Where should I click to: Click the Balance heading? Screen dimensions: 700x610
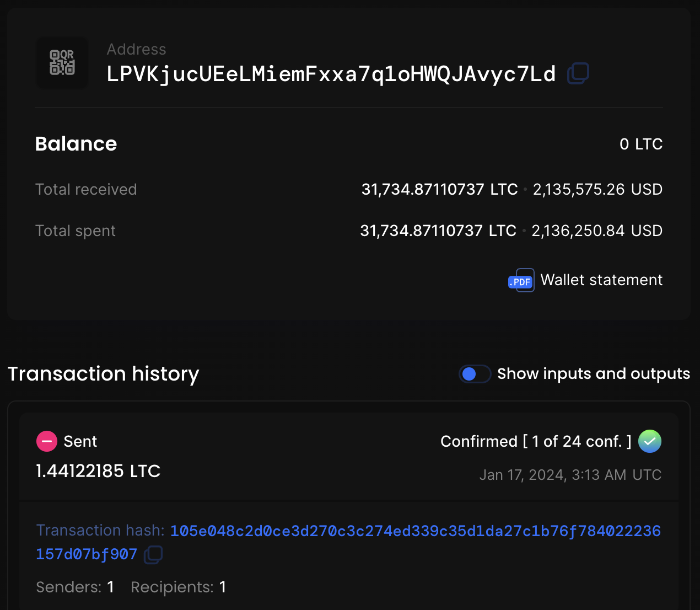(x=76, y=144)
